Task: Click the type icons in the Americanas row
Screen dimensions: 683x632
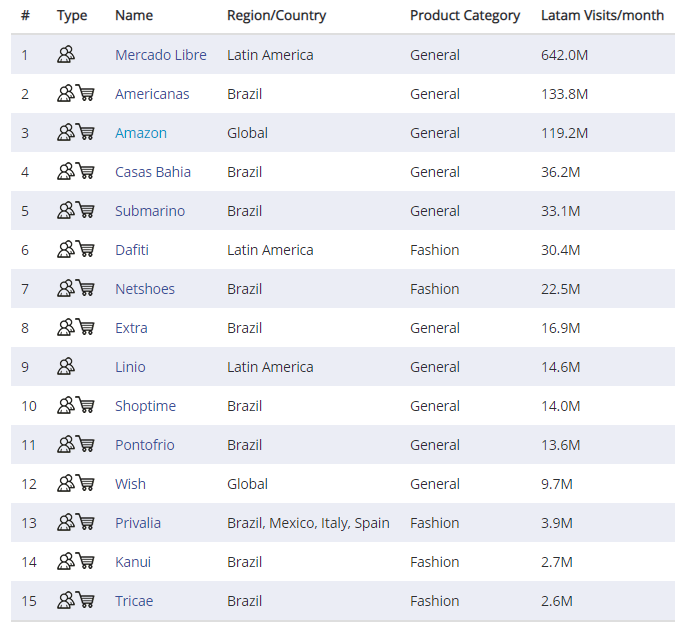Action: click(x=76, y=94)
